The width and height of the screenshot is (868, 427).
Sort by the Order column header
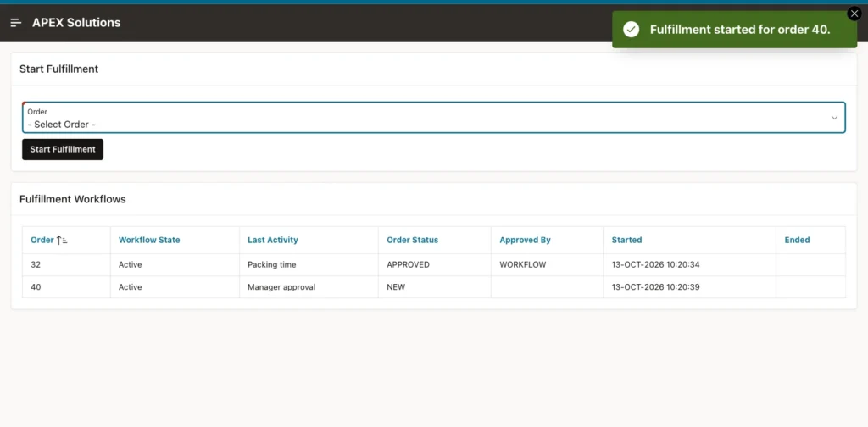pyautogui.click(x=42, y=240)
